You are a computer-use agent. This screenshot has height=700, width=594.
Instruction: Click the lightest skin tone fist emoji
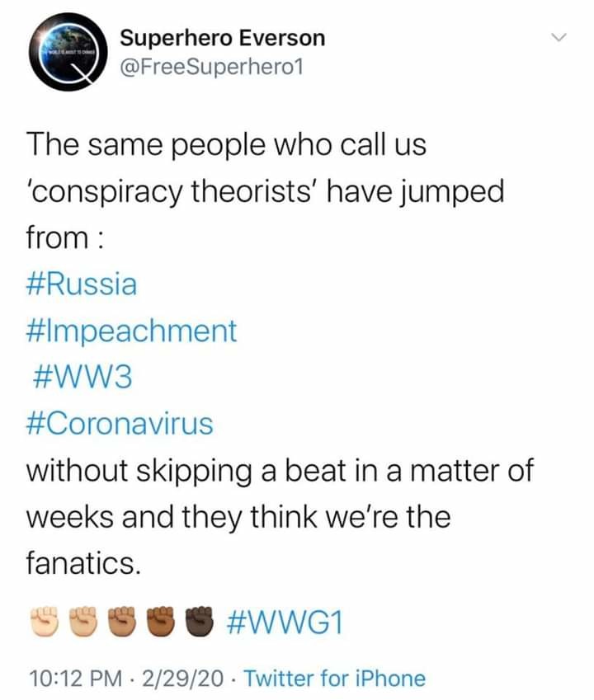click(x=45, y=622)
